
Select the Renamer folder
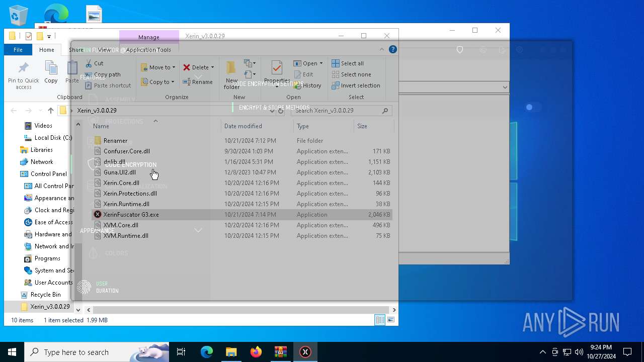(242, 141)
